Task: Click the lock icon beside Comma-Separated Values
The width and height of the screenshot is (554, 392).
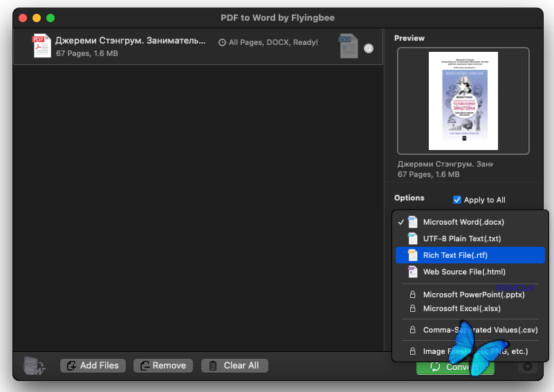Action: pyautogui.click(x=412, y=330)
